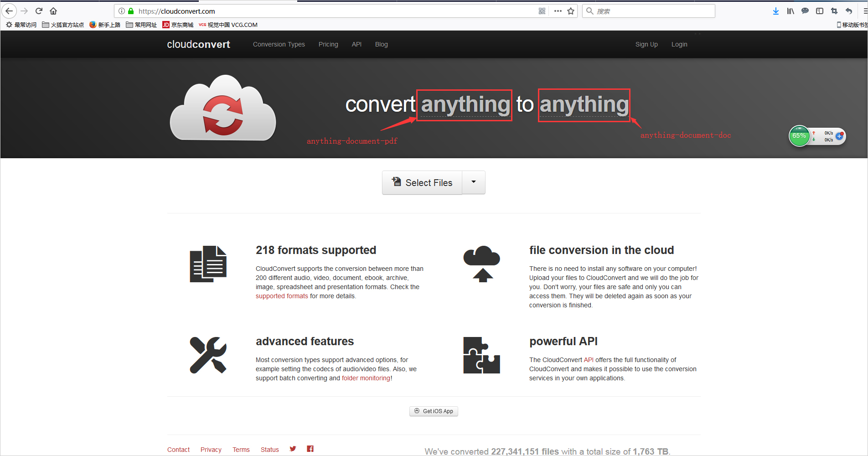Viewport: 868px width, 456px height.
Task: Click the red API link in powerful API text
Action: 589,360
